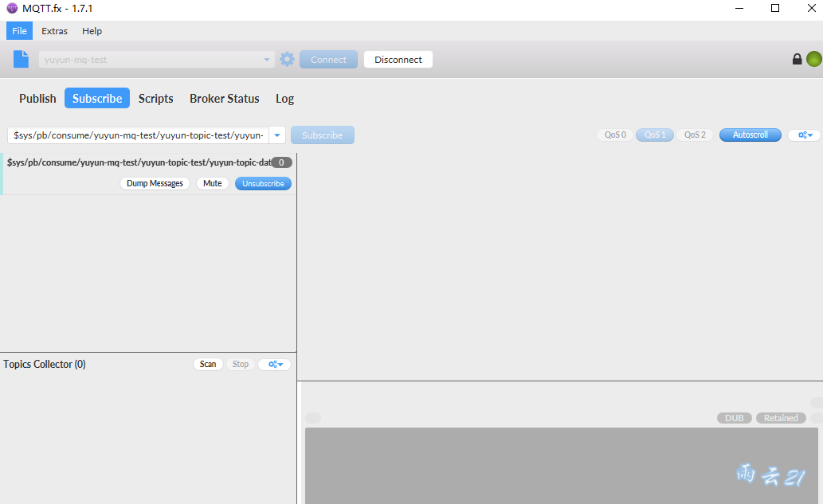Maximize the MQTT.fx window

pyautogui.click(x=774, y=9)
